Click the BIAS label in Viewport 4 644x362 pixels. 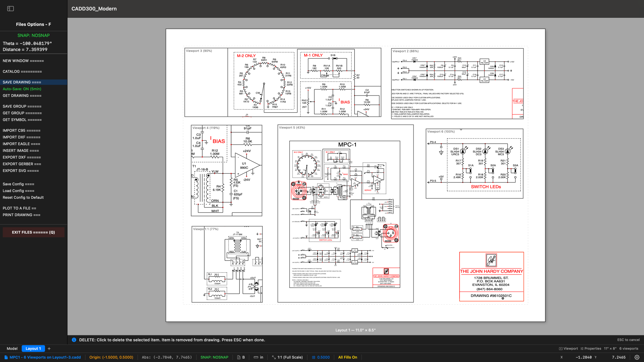point(219,141)
